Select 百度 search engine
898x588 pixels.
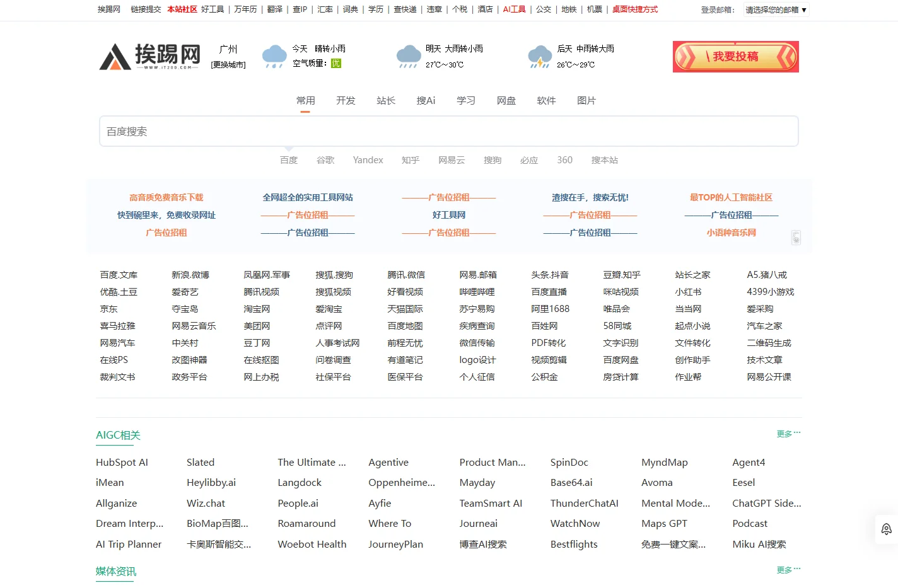(289, 160)
